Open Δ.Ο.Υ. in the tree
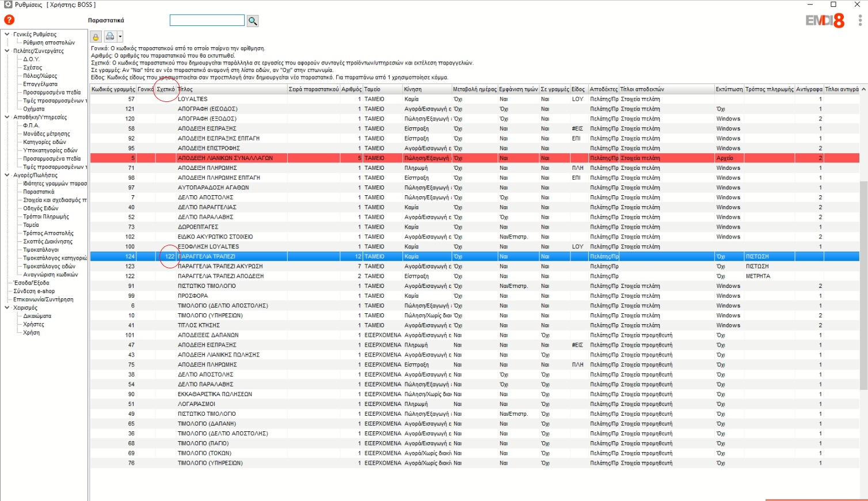This screenshot has height=501, width=868. coord(31,59)
